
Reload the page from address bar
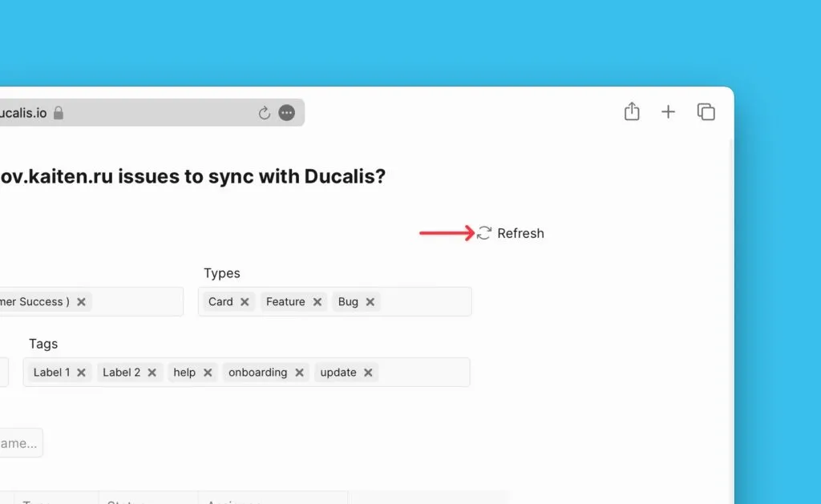coord(264,113)
